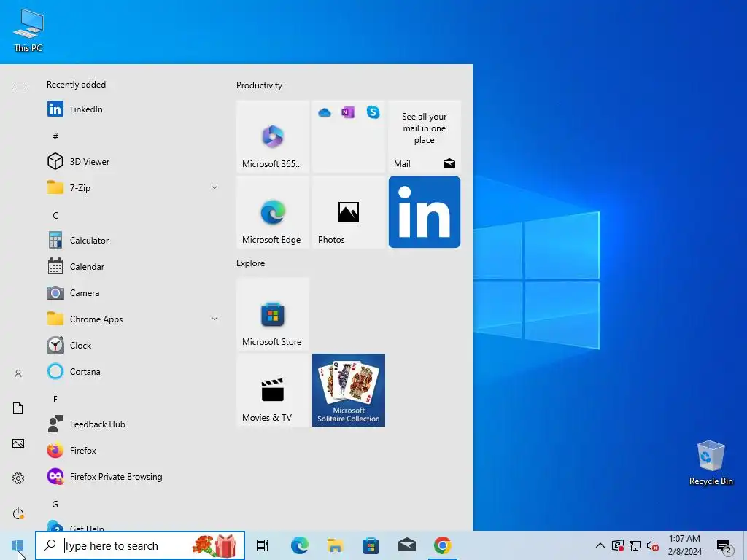This screenshot has height=560, width=747.
Task: Expand the Chrome Apps folder chevron
Action: pyautogui.click(x=214, y=319)
